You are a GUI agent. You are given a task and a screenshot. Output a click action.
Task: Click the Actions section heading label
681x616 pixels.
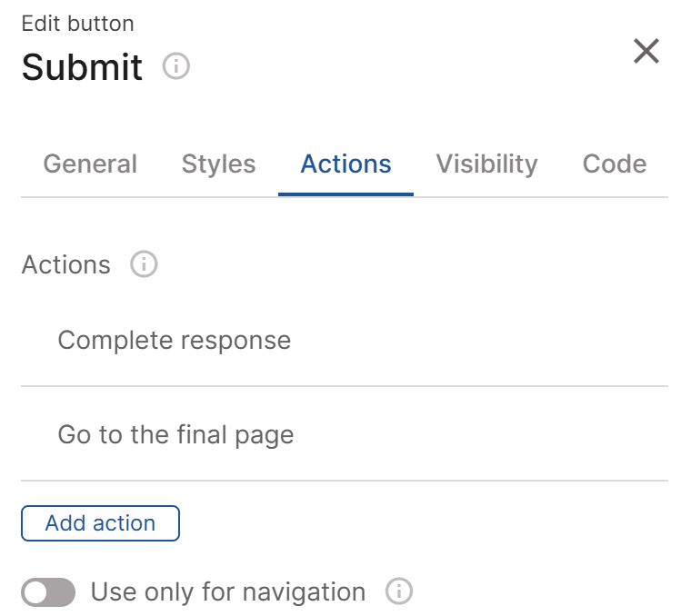(66, 264)
